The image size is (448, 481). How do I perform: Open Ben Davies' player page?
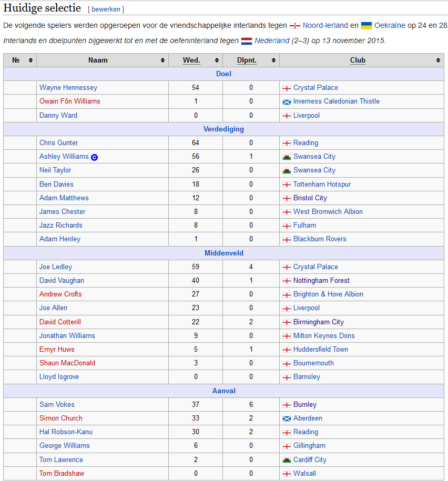click(x=56, y=184)
